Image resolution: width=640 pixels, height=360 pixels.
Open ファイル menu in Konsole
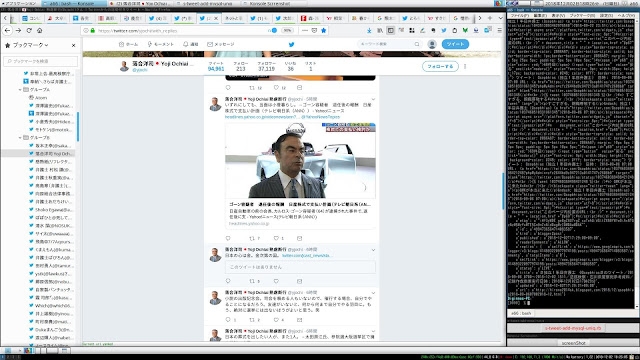tap(520, 16)
